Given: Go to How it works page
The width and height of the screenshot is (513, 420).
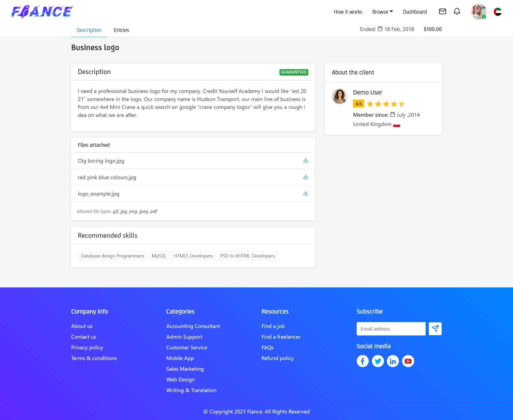Looking at the screenshot, I should tap(348, 12).
